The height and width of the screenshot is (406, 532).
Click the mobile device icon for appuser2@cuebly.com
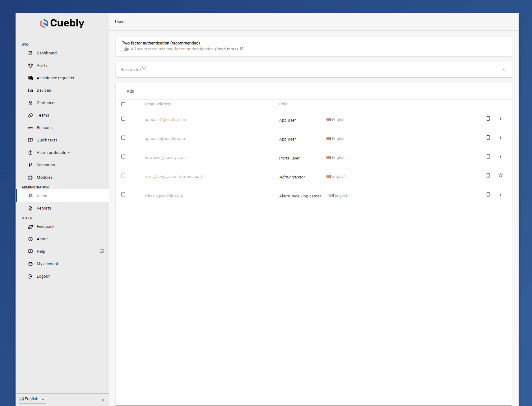coord(488,118)
